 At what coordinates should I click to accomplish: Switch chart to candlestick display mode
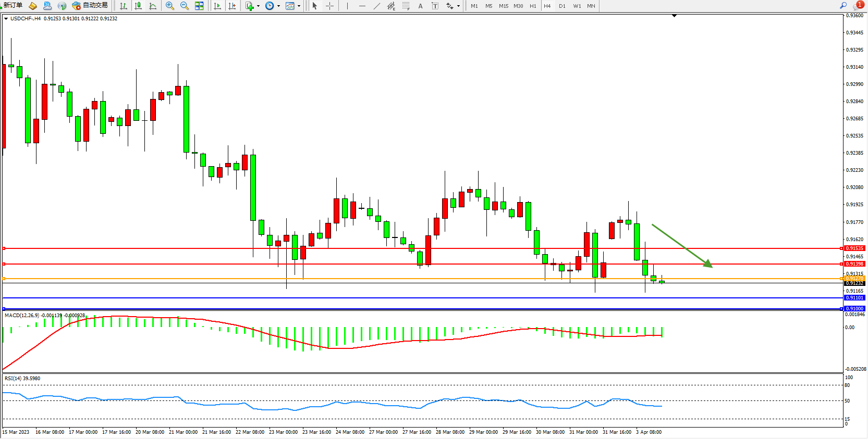(x=138, y=6)
